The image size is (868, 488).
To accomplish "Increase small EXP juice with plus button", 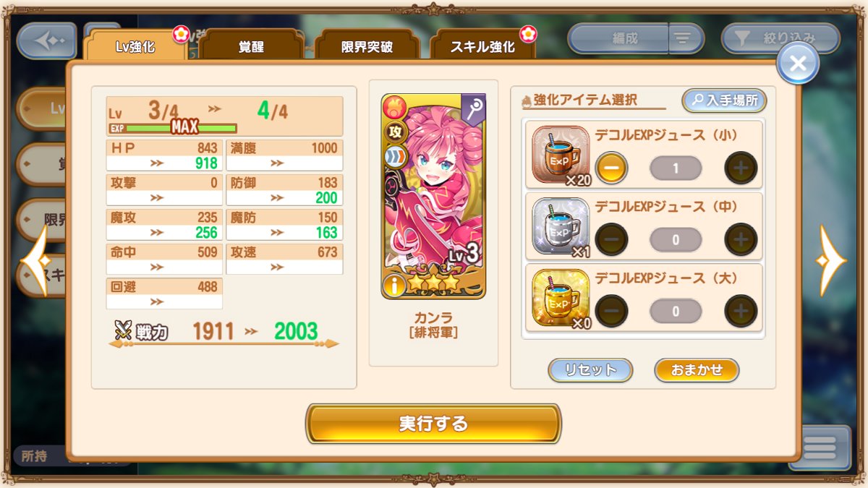I will (741, 168).
